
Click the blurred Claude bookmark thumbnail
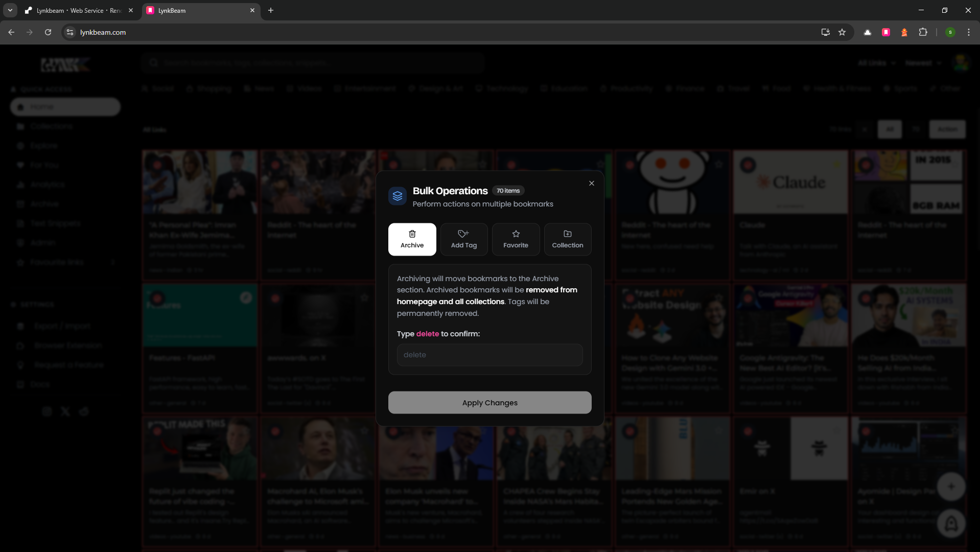[x=790, y=182]
